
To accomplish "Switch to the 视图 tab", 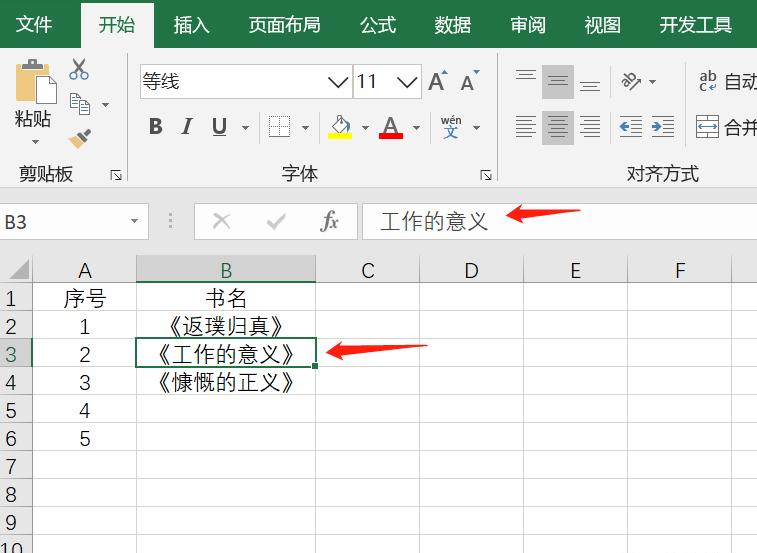I will [x=603, y=24].
